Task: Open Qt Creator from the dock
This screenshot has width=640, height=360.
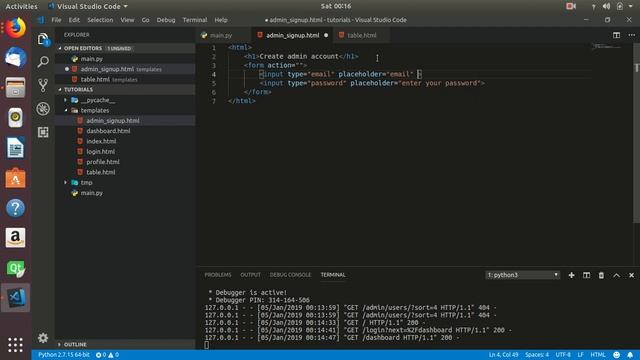Action: pyautogui.click(x=16, y=268)
